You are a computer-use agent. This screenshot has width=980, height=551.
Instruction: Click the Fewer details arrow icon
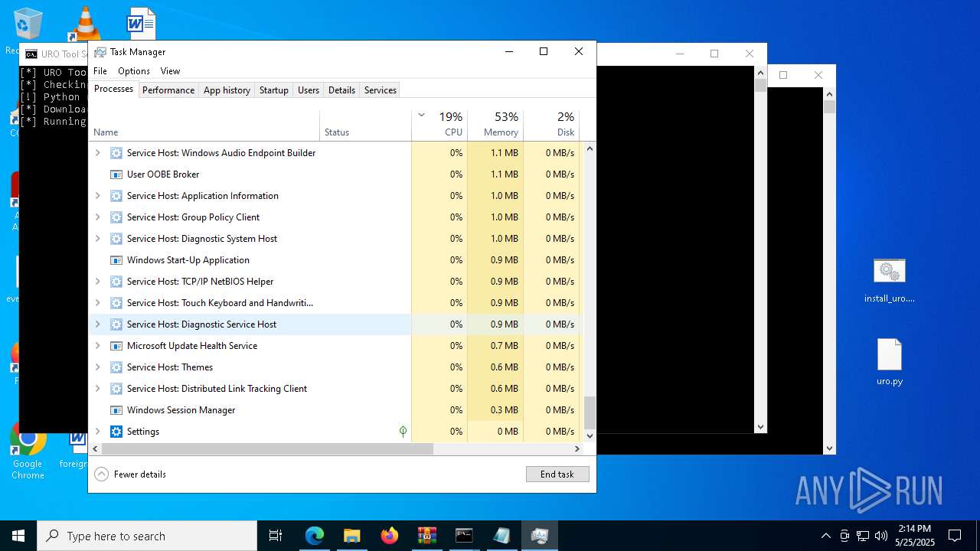click(101, 474)
